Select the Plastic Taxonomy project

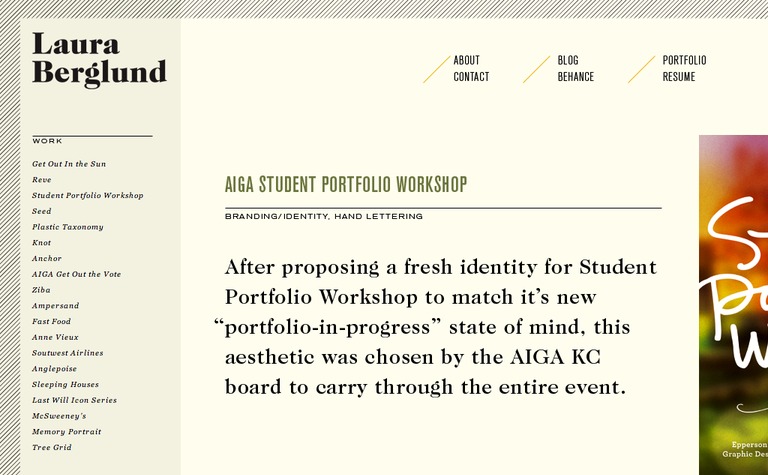click(x=68, y=227)
